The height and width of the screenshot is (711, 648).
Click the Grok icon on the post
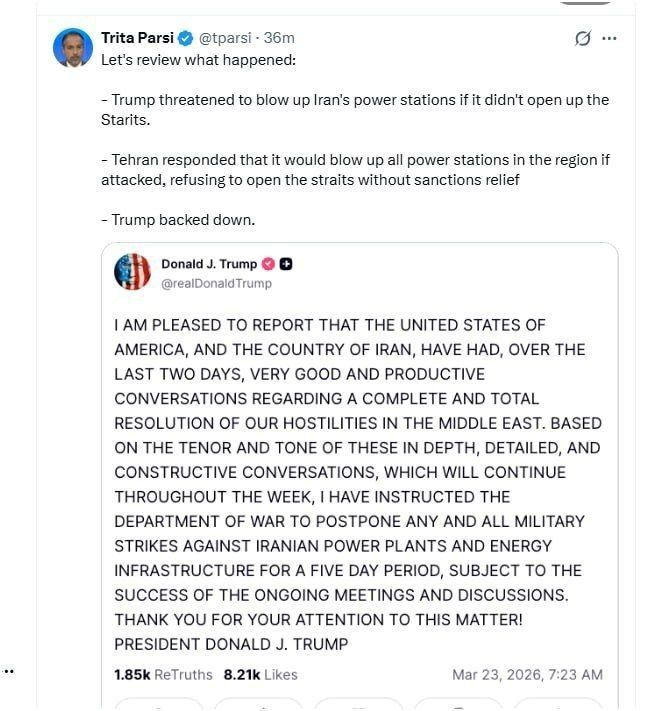pyautogui.click(x=583, y=39)
